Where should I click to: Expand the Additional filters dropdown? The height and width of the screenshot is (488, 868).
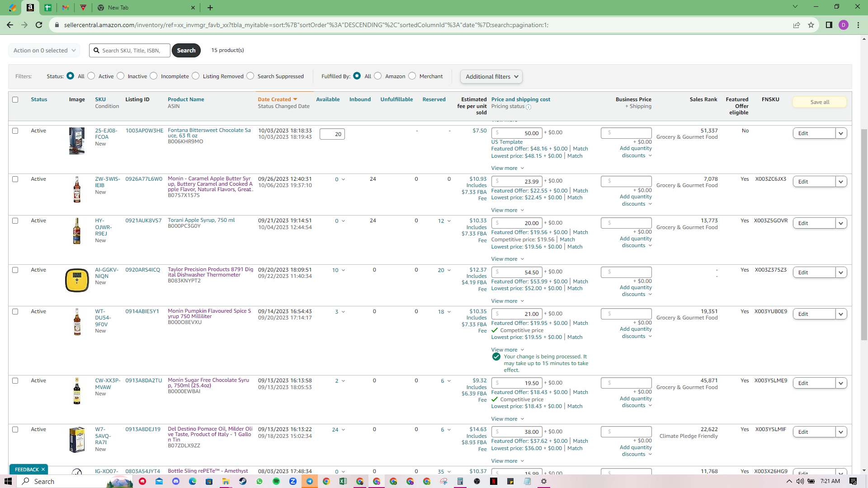(x=491, y=76)
